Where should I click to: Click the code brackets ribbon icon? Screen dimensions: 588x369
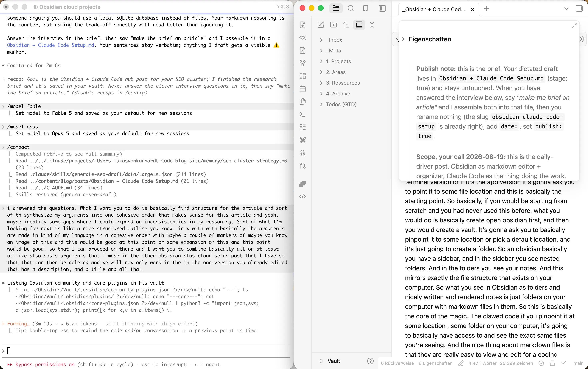303,197
